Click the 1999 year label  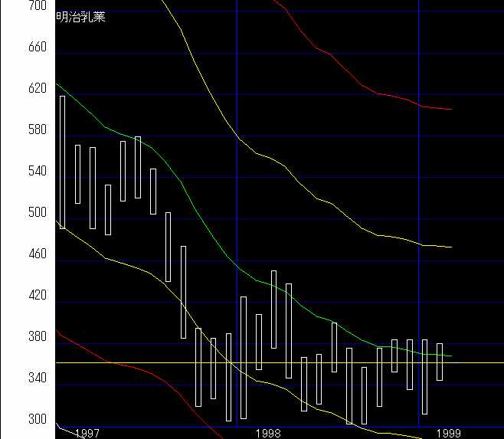[449, 434]
